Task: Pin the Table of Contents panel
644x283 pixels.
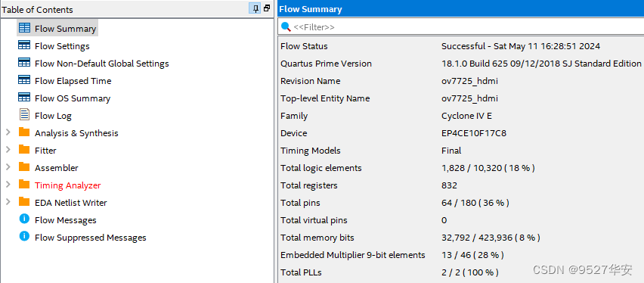Action: pos(255,8)
